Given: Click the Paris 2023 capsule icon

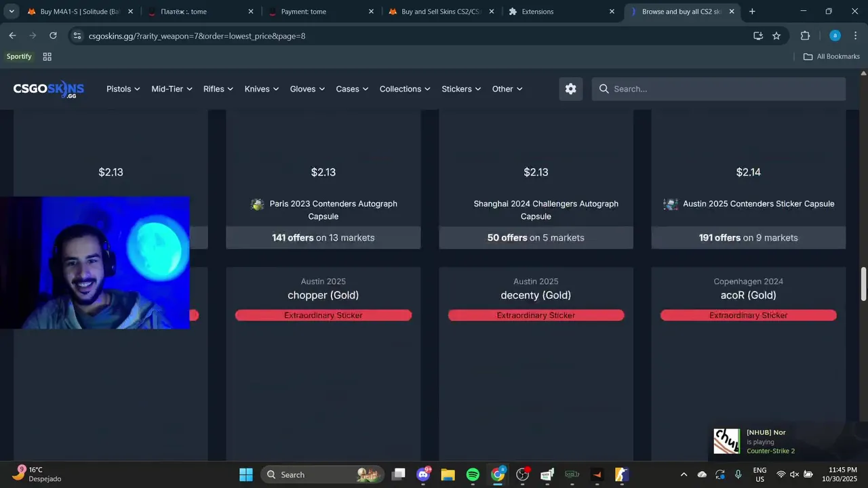Looking at the screenshot, I should (258, 204).
